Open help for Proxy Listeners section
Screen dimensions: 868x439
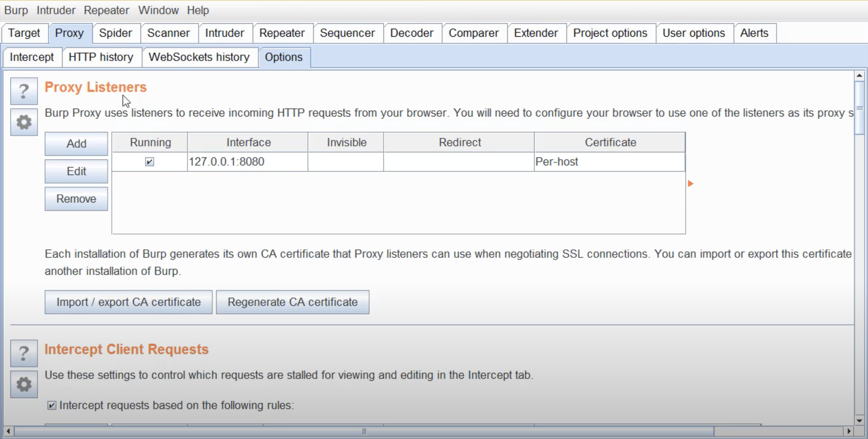pos(24,91)
